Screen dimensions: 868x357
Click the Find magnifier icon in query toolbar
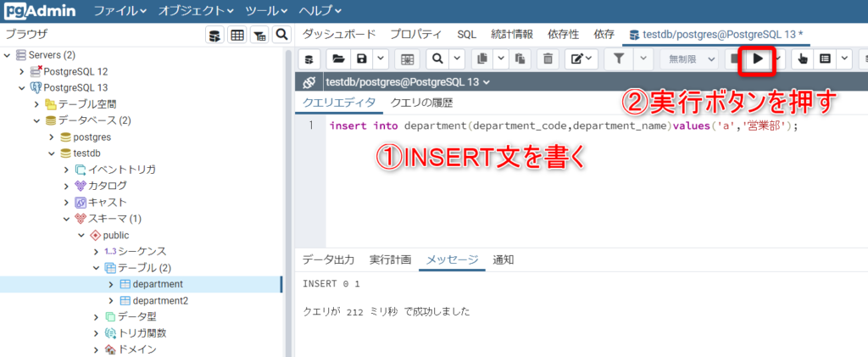click(437, 59)
